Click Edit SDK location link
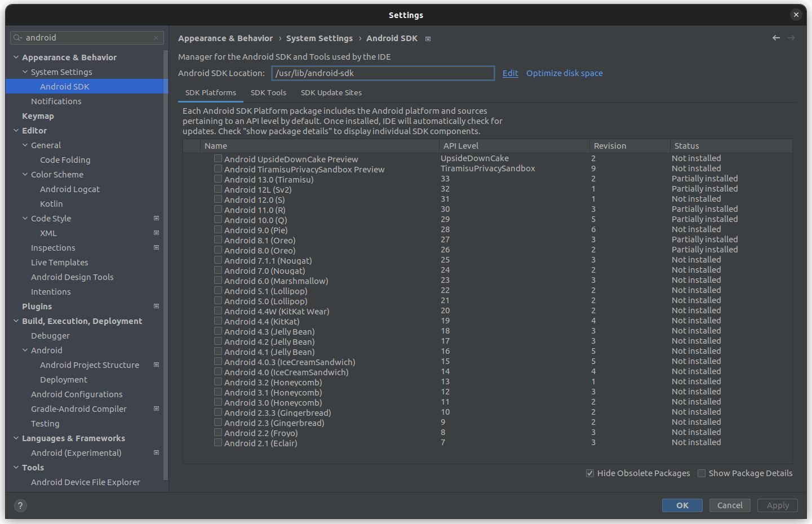812x524 pixels. point(510,73)
